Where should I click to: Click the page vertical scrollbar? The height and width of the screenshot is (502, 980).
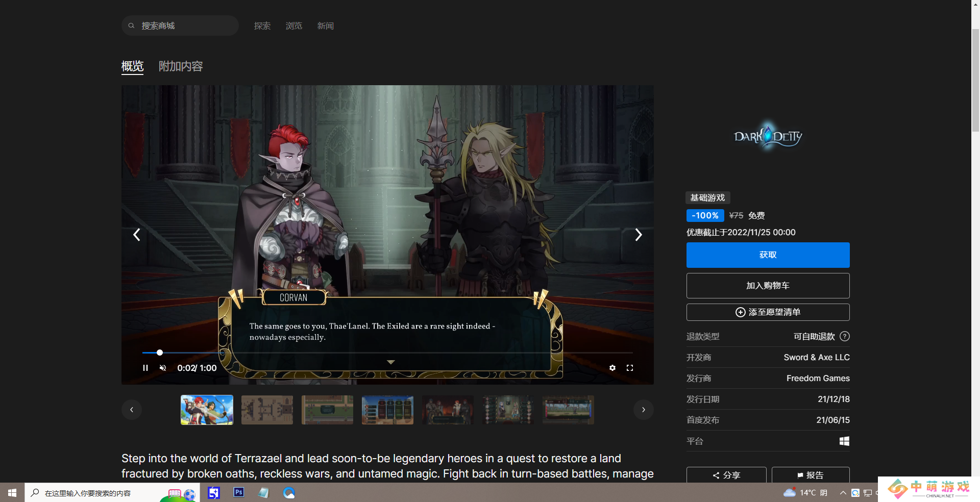(x=975, y=82)
